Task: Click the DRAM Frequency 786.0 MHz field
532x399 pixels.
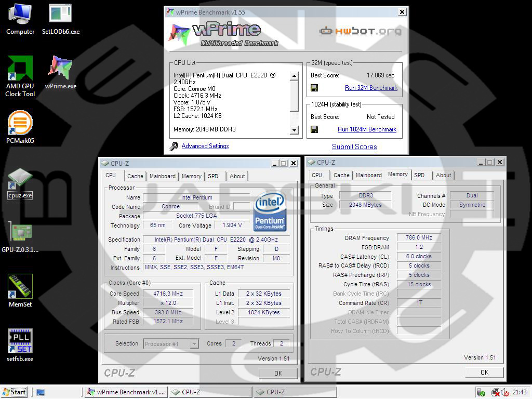Action: (x=419, y=237)
